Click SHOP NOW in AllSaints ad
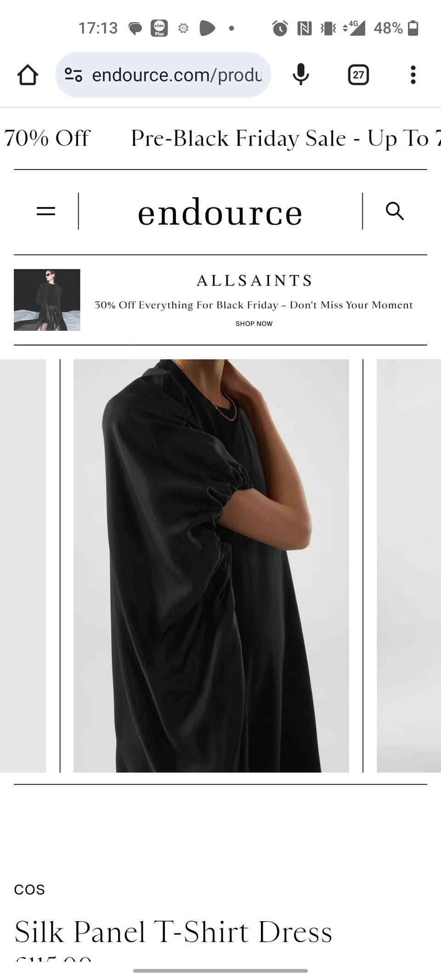Screen dimensions: 441x980 [254, 323]
